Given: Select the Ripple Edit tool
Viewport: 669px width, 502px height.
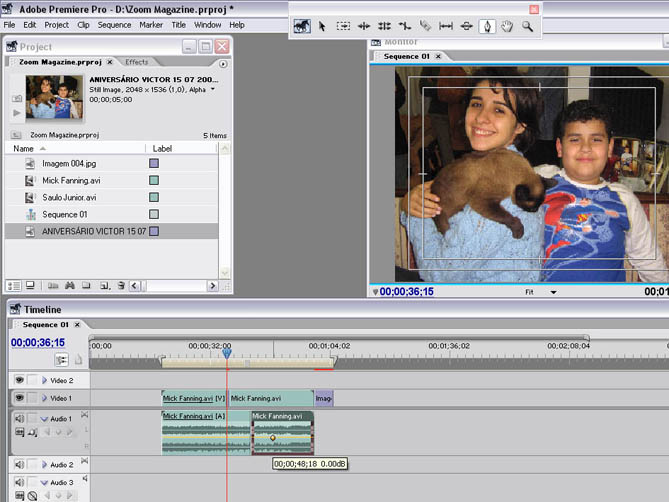Looking at the screenshot, I should pyautogui.click(x=363, y=26).
